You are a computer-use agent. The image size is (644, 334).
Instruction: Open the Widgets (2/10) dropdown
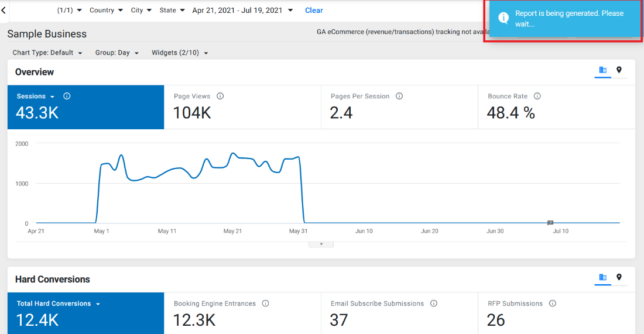(180, 53)
